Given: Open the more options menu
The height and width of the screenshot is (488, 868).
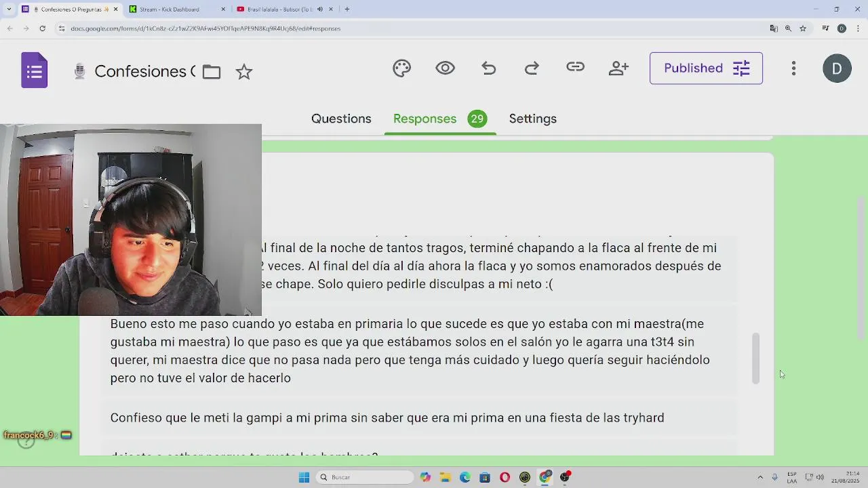Looking at the screenshot, I should click(x=793, y=68).
